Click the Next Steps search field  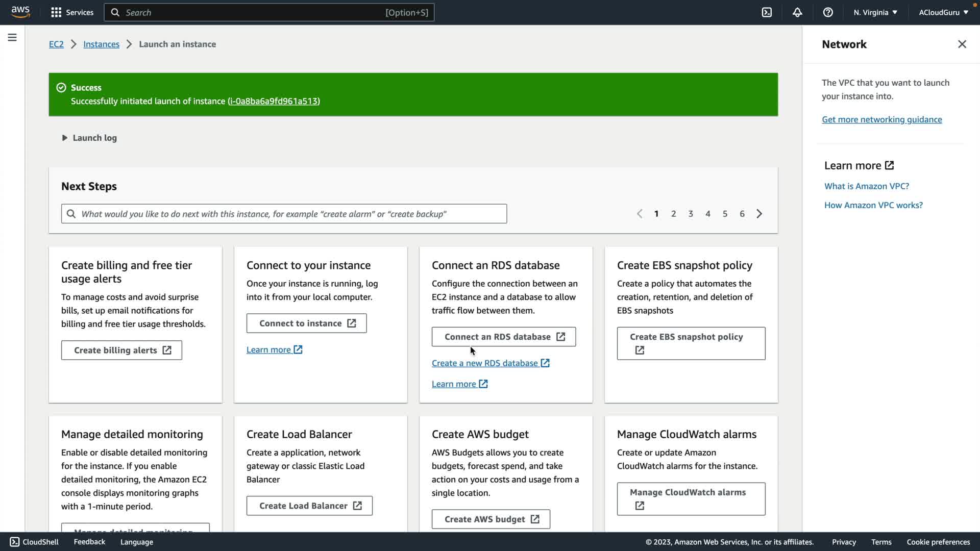coord(284,214)
